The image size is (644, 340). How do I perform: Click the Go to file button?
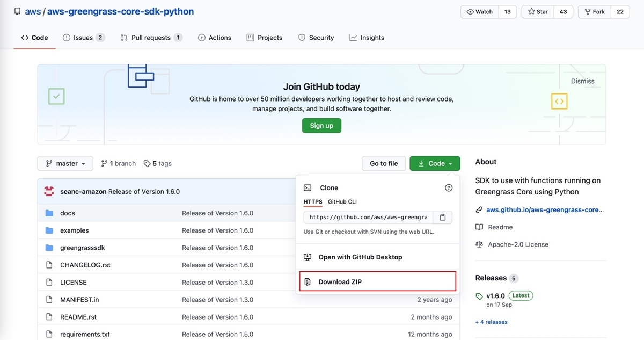[384, 163]
